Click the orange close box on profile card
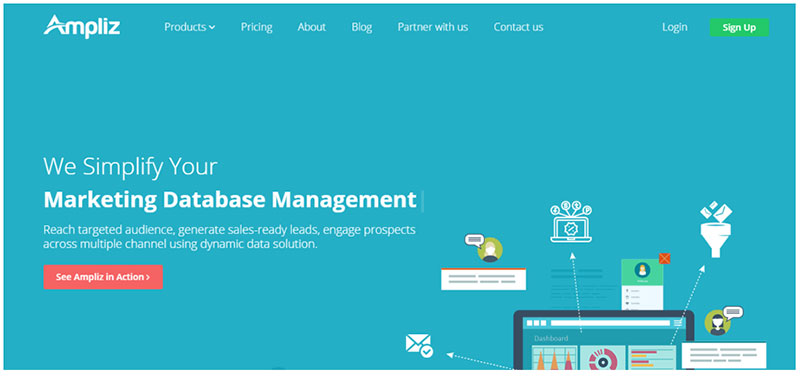The width and height of the screenshot is (800, 376). [664, 258]
